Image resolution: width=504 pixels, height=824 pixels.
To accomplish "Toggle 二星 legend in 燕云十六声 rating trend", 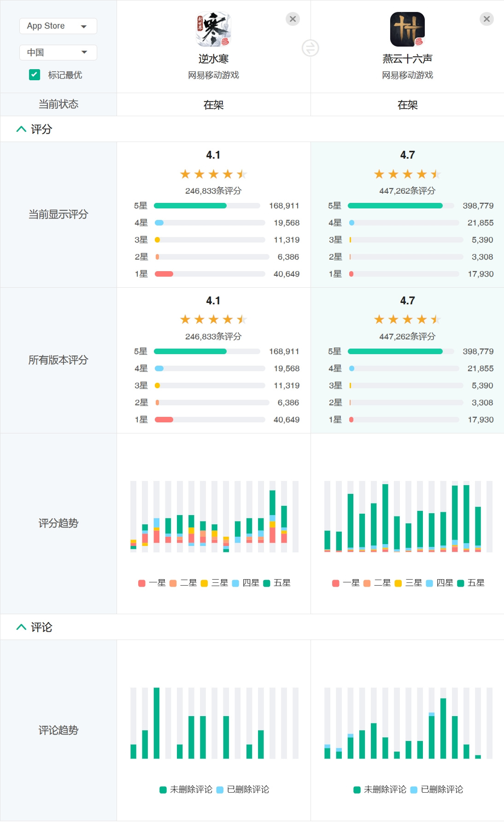I will tap(377, 583).
